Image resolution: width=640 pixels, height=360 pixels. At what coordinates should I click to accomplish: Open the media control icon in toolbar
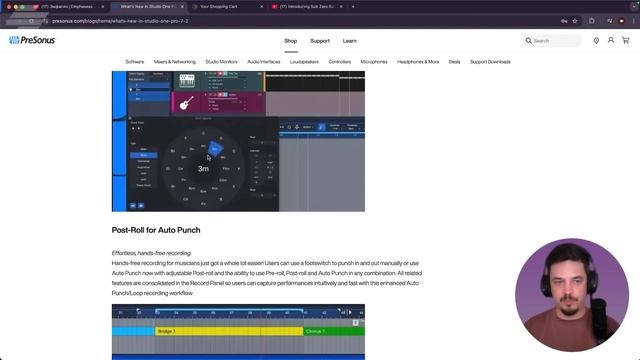pos(609,21)
